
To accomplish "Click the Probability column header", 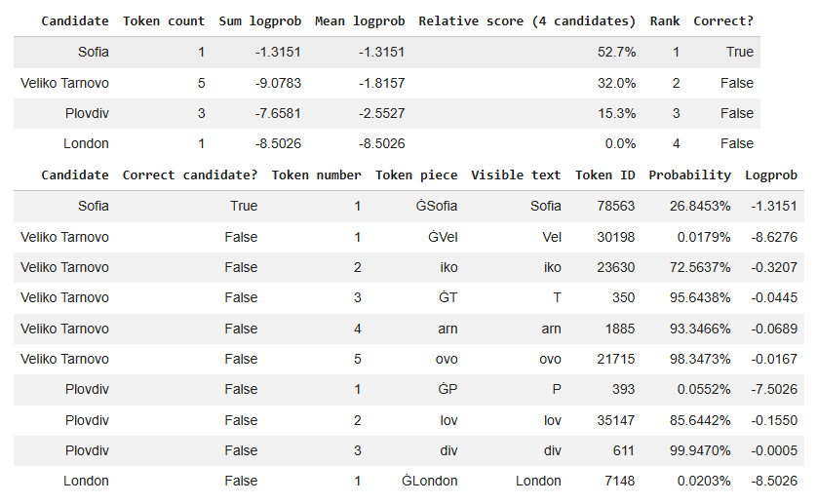I will (690, 175).
